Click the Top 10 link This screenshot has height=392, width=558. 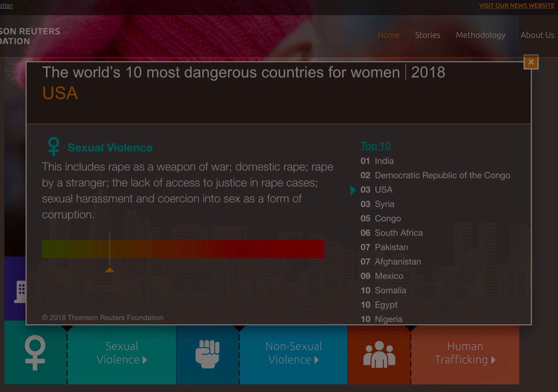point(375,145)
